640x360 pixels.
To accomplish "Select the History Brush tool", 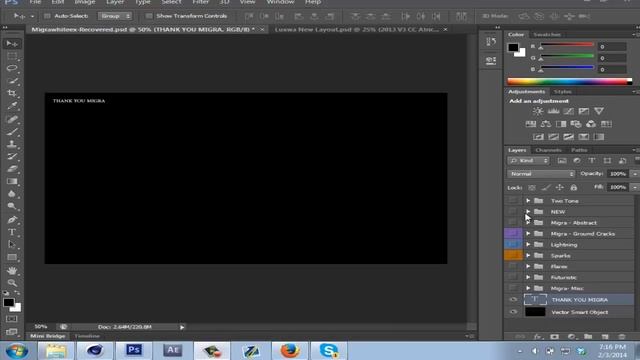I will pyautogui.click(x=12, y=156).
